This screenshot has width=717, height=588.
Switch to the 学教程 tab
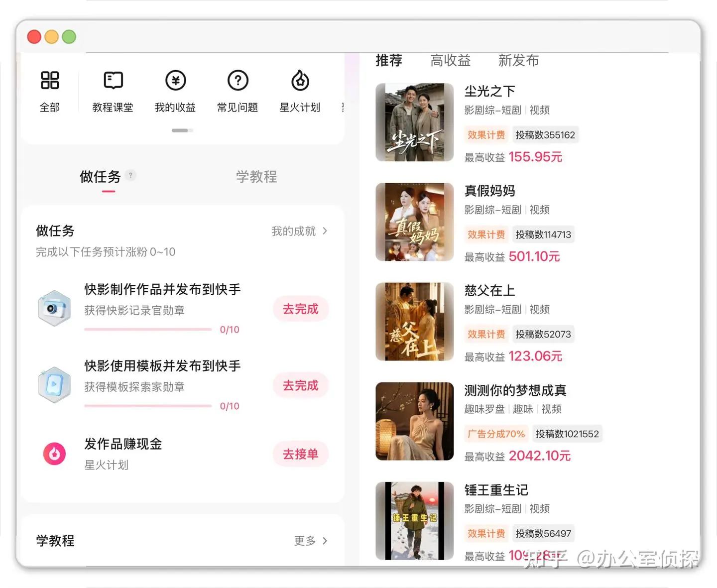pos(256,177)
